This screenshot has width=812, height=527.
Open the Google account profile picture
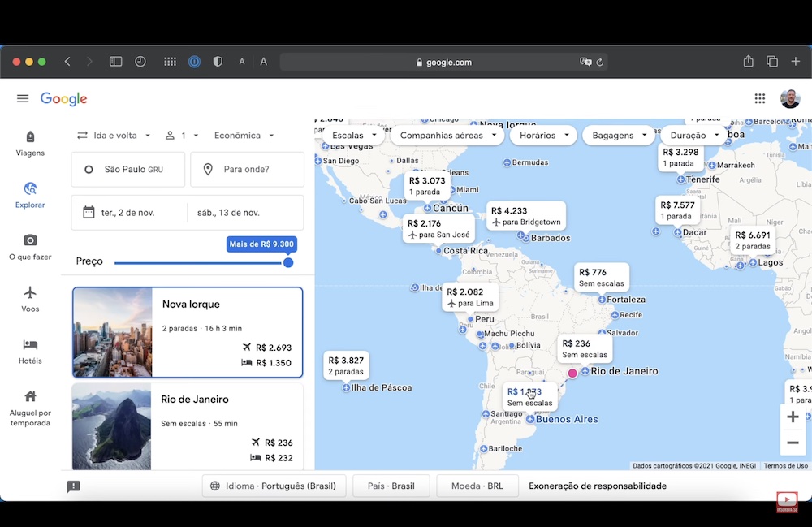click(790, 98)
